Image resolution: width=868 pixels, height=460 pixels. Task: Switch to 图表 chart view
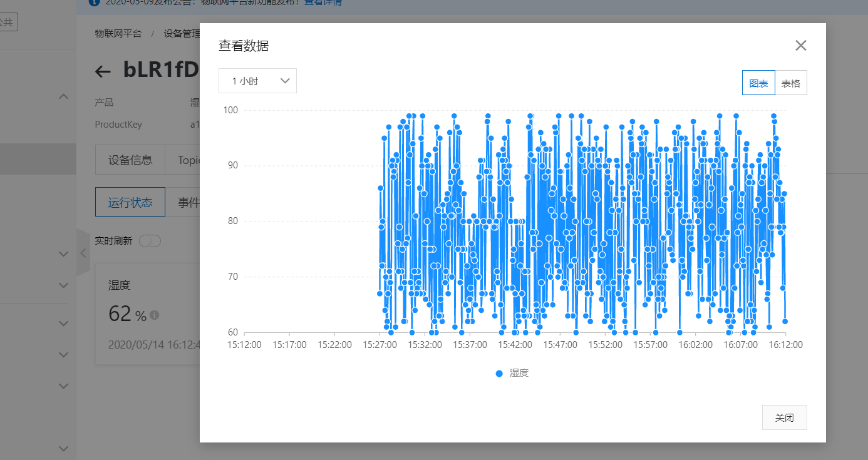click(758, 83)
